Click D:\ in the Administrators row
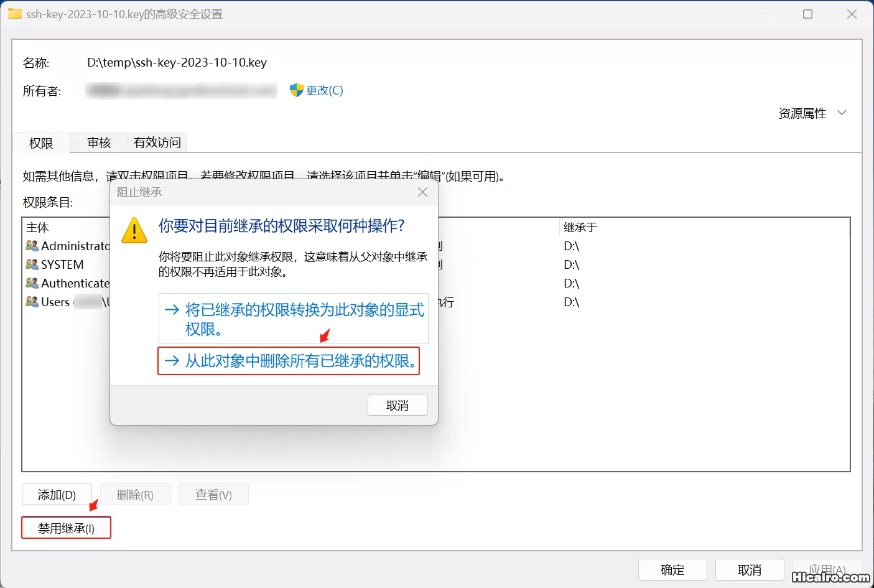The image size is (874, 588). coord(572,246)
